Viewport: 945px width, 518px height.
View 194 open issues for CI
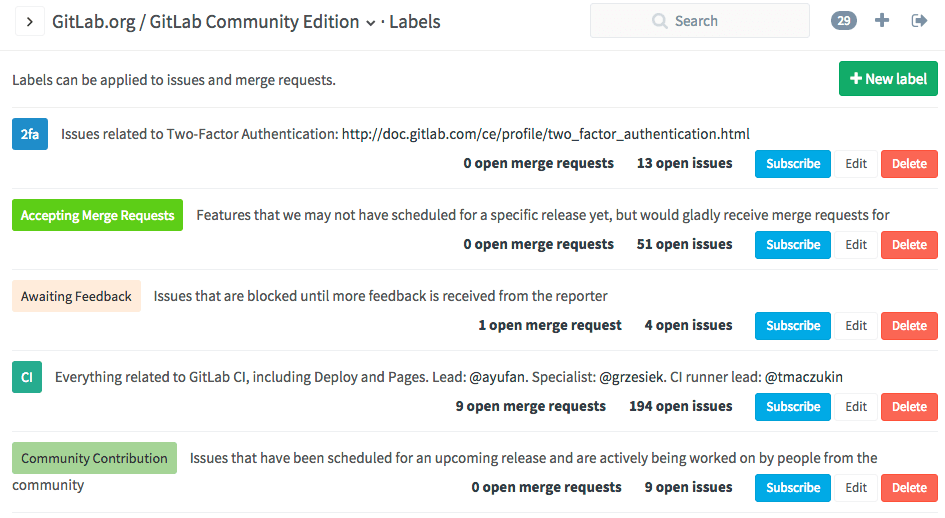(680, 406)
